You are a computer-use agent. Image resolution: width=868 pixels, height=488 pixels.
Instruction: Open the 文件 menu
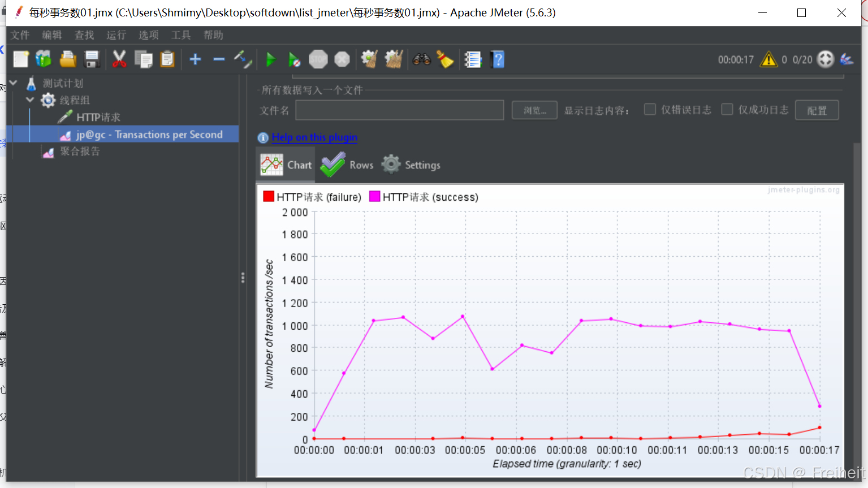click(x=20, y=35)
